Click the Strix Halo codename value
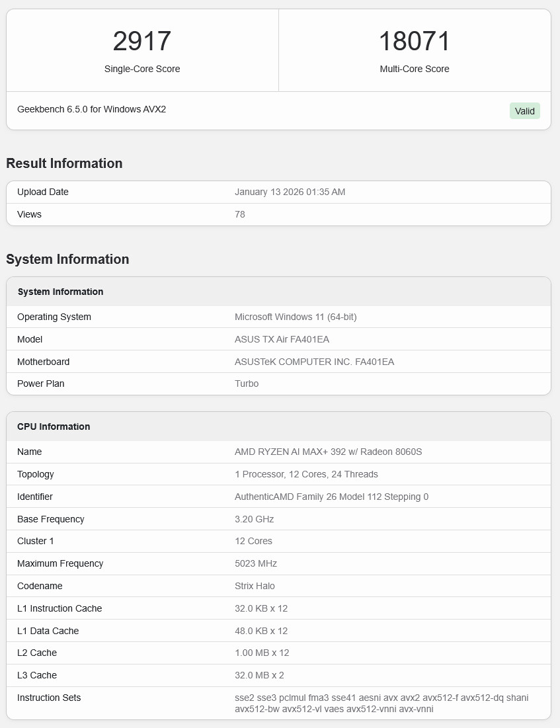This screenshot has height=728, width=560. 255,586
